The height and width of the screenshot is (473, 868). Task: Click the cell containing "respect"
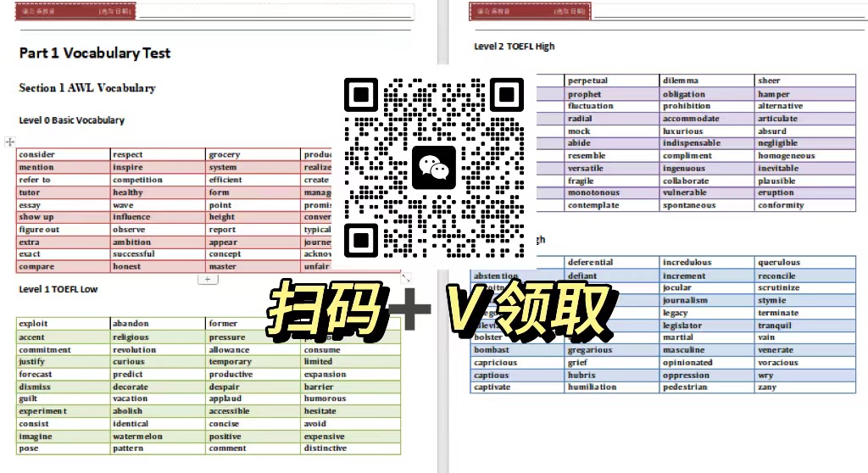tap(158, 154)
